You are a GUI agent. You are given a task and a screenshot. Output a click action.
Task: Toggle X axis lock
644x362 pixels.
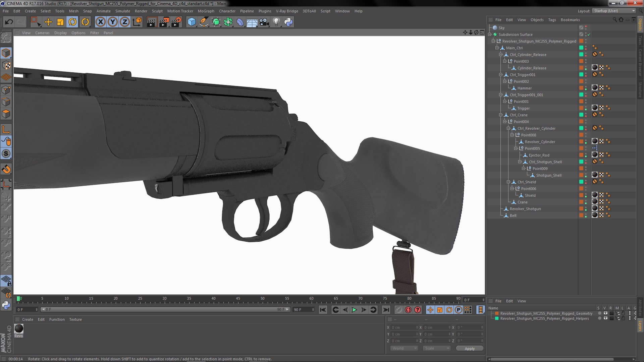pyautogui.click(x=100, y=22)
